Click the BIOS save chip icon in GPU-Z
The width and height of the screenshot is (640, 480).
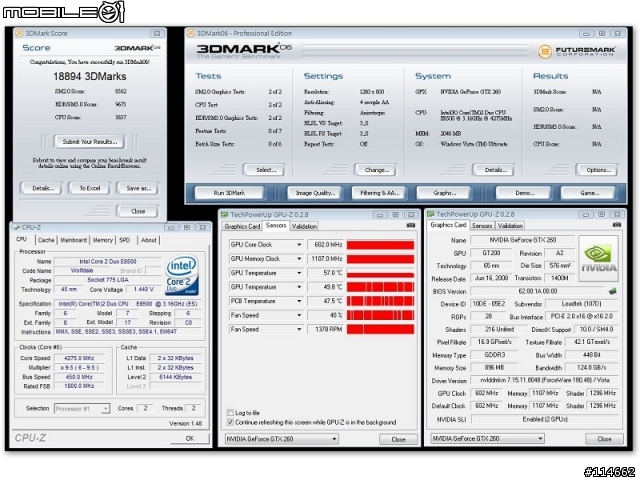[612, 291]
